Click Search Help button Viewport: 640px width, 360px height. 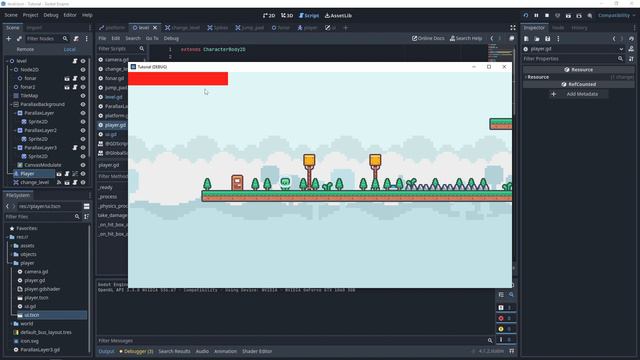[x=466, y=38]
